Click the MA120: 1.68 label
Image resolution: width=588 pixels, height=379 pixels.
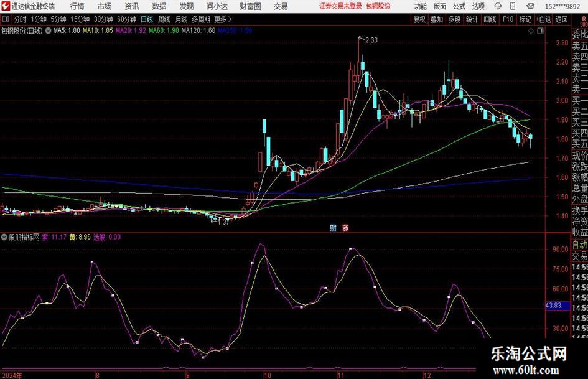pyautogui.click(x=198, y=30)
